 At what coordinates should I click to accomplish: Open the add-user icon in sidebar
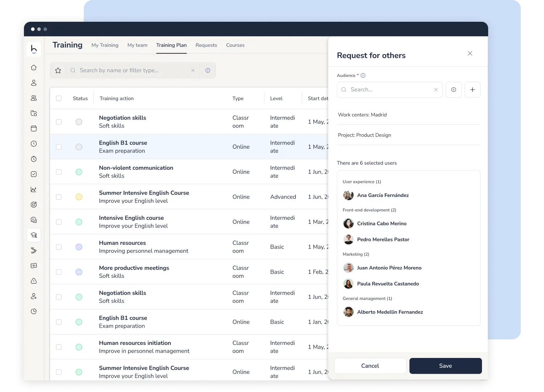34,296
